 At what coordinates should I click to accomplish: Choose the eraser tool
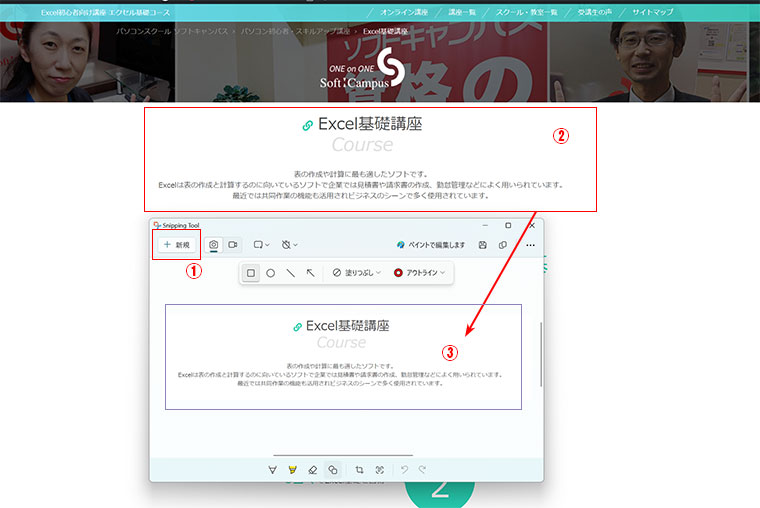(x=313, y=470)
